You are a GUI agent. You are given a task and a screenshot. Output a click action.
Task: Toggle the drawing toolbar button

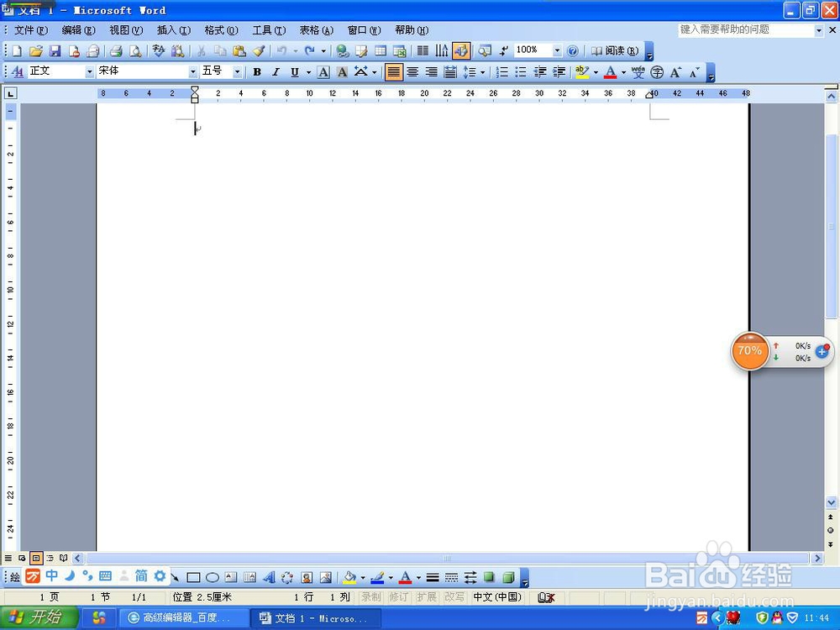(x=460, y=51)
